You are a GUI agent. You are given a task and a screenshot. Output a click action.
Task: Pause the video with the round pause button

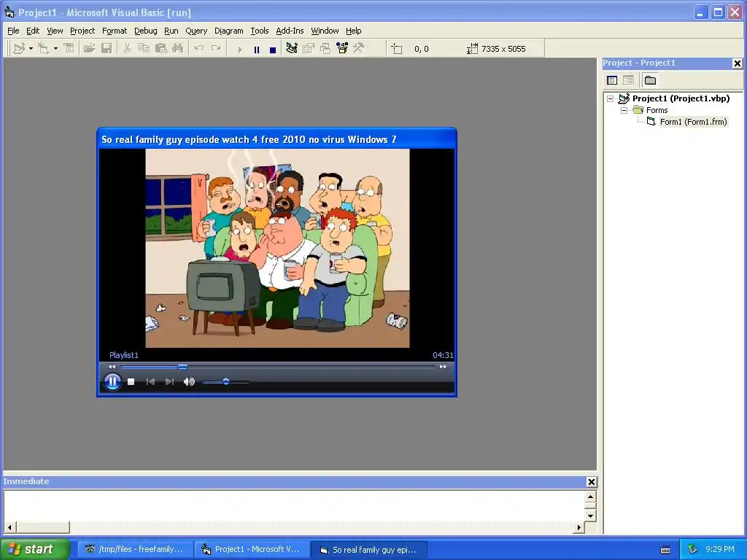pyautogui.click(x=112, y=381)
